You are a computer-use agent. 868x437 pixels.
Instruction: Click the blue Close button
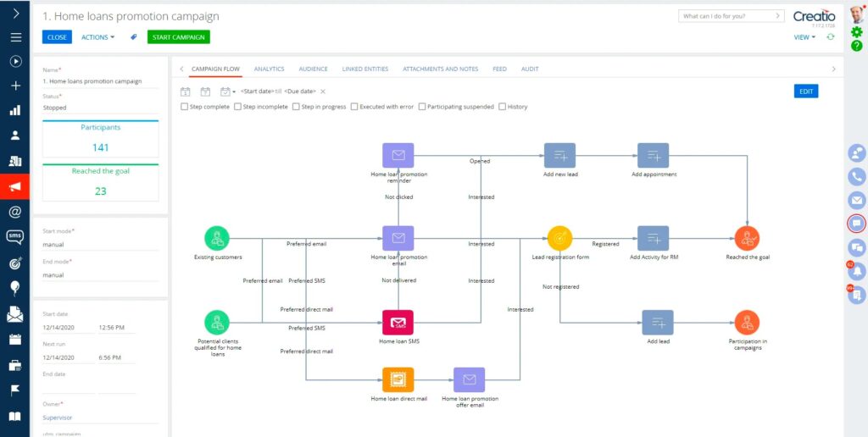coord(57,37)
